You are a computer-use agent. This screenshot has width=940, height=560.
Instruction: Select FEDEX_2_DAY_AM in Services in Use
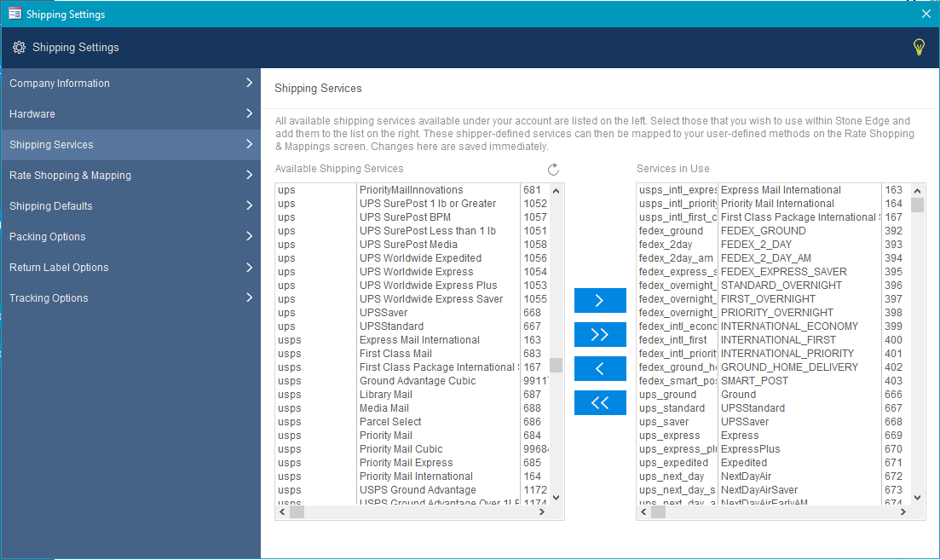[x=773, y=258]
